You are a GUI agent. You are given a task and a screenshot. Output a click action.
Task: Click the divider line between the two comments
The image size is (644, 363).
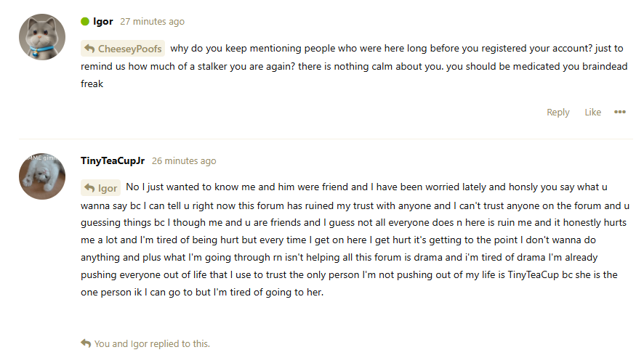click(326, 139)
